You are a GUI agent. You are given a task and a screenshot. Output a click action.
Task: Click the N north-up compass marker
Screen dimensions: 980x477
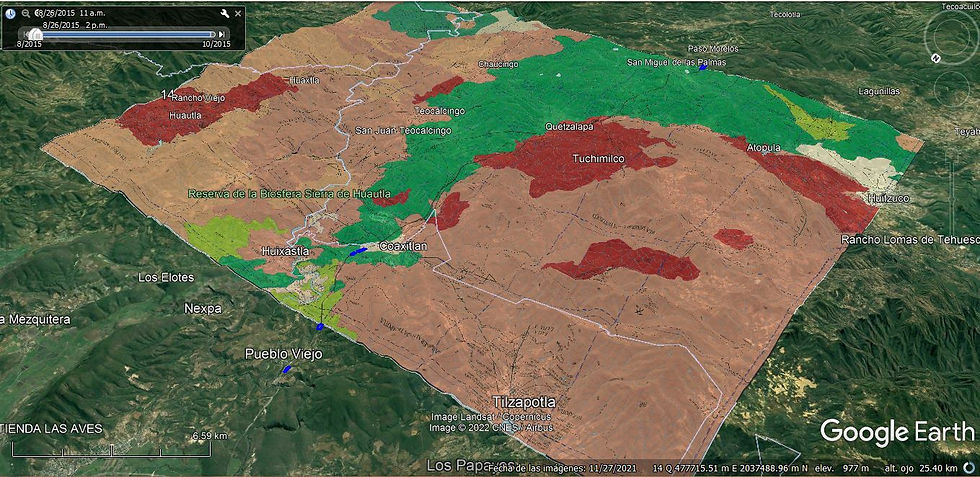(936, 58)
